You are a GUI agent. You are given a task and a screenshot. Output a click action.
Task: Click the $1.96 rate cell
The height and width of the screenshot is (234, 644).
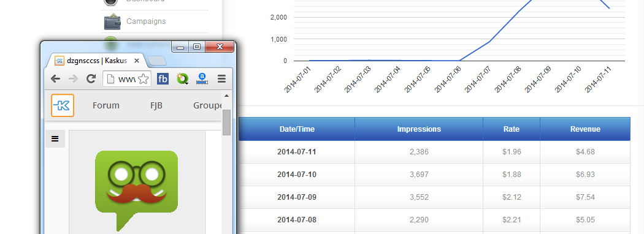click(x=512, y=152)
